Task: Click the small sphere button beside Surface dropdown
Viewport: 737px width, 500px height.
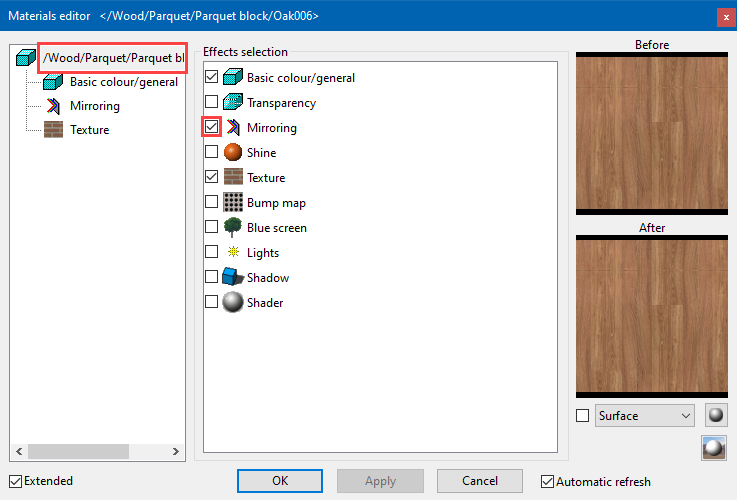Action: click(715, 415)
